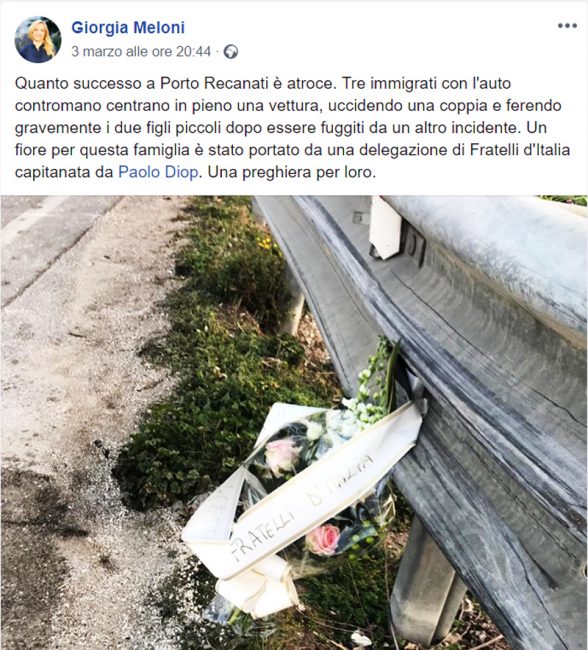The width and height of the screenshot is (588, 650).
Task: Click the yellow wildflowers in the grass
Action: click(x=265, y=242)
